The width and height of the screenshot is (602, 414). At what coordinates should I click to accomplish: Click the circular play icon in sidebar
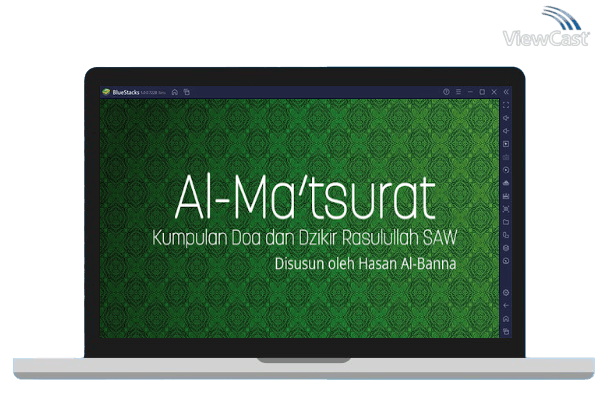(506, 170)
